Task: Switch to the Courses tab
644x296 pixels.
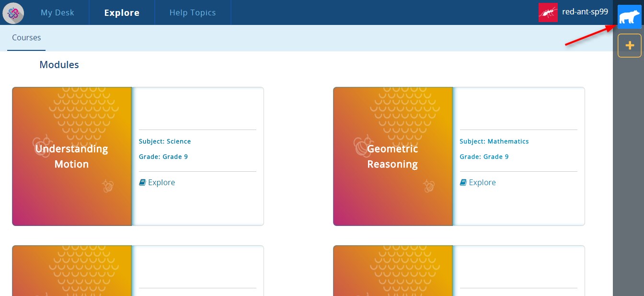Action: pyautogui.click(x=26, y=37)
